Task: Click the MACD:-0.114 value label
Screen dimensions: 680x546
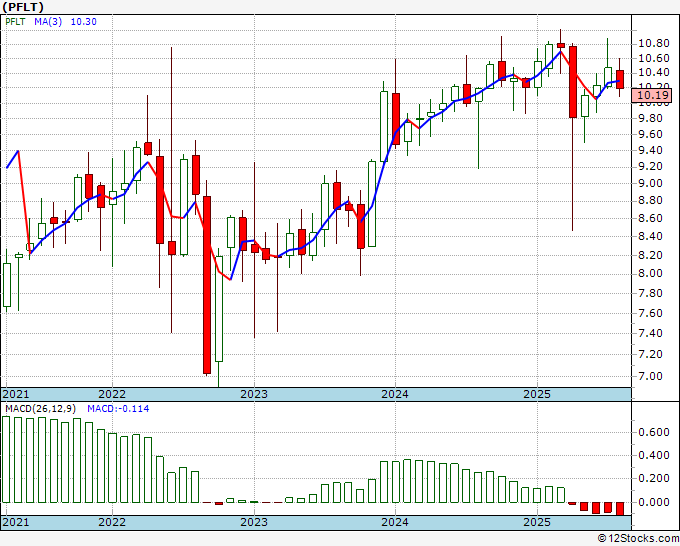Action: pos(118,409)
